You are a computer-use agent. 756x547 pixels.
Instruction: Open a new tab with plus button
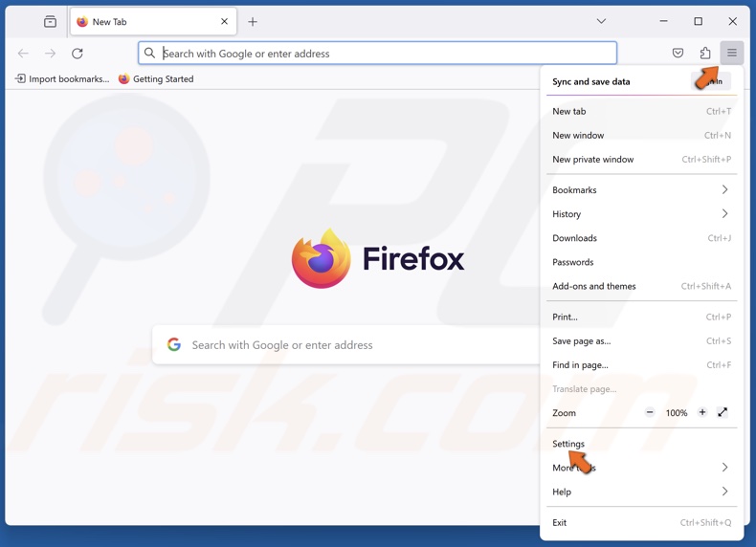pos(253,22)
